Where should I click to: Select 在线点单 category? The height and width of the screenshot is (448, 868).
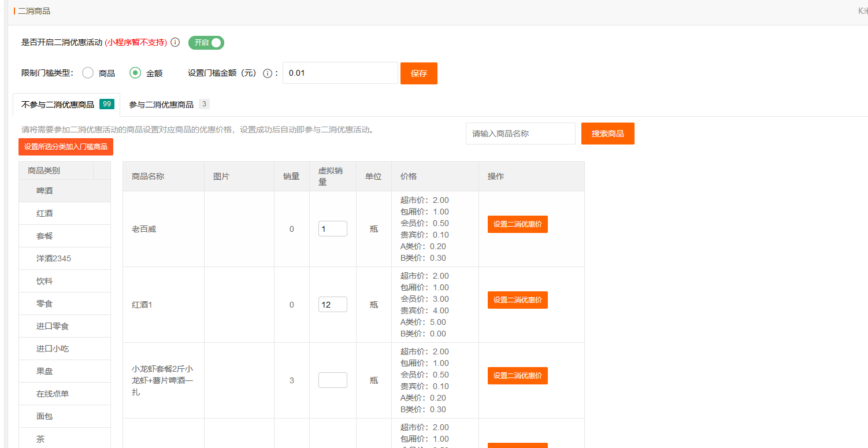[x=65, y=394]
